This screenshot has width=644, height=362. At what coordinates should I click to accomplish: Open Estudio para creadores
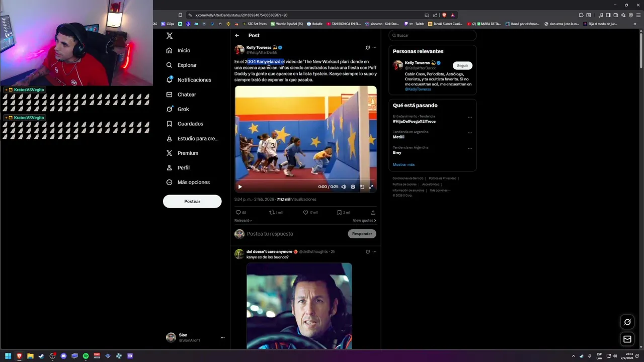[x=192, y=138]
